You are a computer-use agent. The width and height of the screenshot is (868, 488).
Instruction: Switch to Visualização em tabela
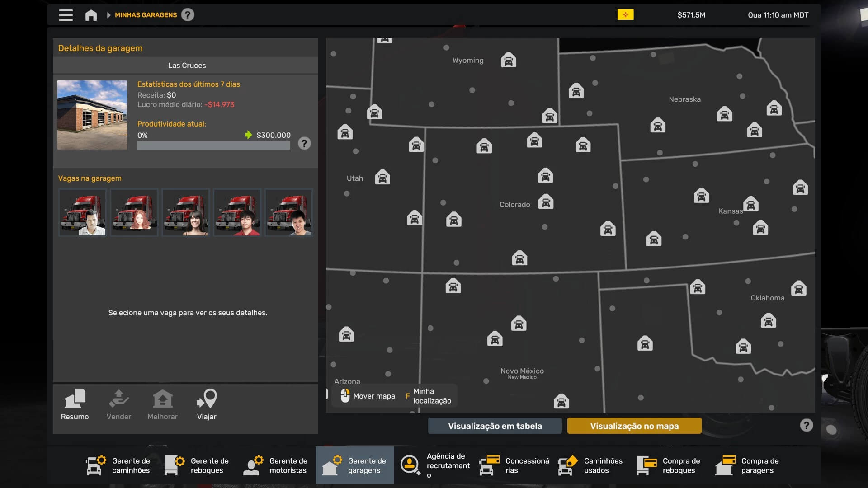(x=495, y=426)
